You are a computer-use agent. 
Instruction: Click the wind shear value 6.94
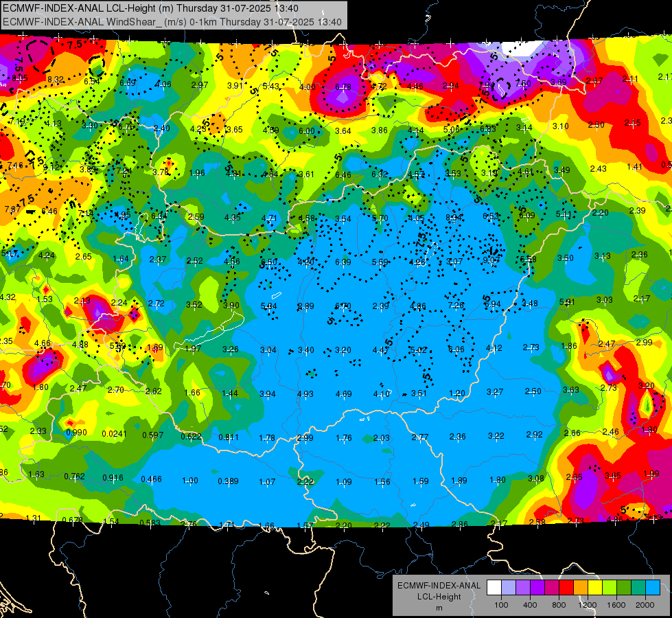492,304
